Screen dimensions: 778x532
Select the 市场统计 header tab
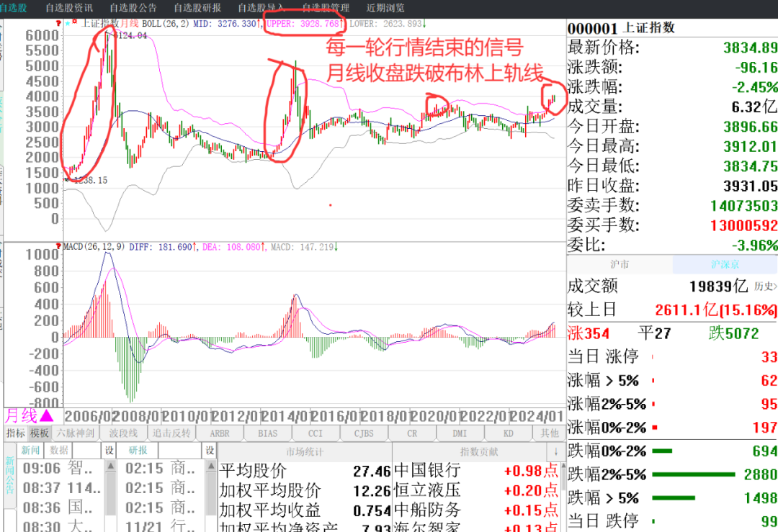click(x=305, y=451)
